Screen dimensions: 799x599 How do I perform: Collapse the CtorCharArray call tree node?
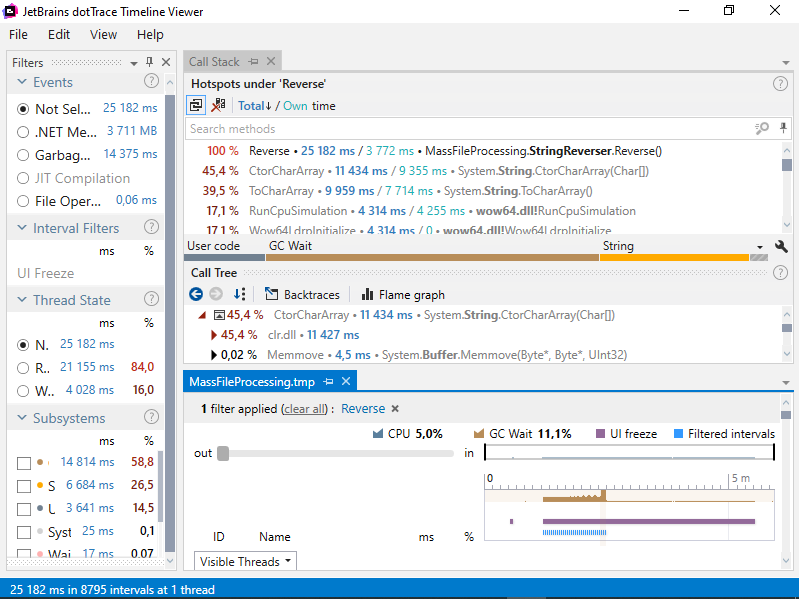coord(202,315)
